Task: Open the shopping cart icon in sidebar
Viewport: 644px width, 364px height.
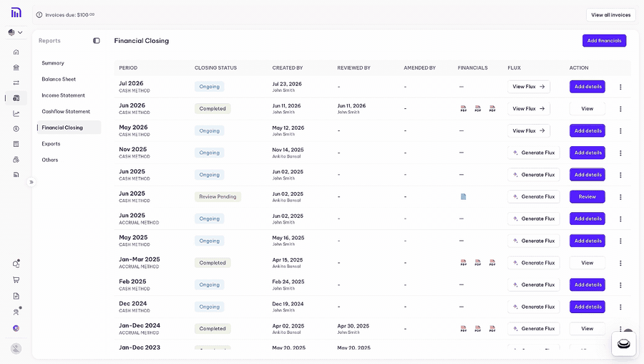Action: point(16,280)
